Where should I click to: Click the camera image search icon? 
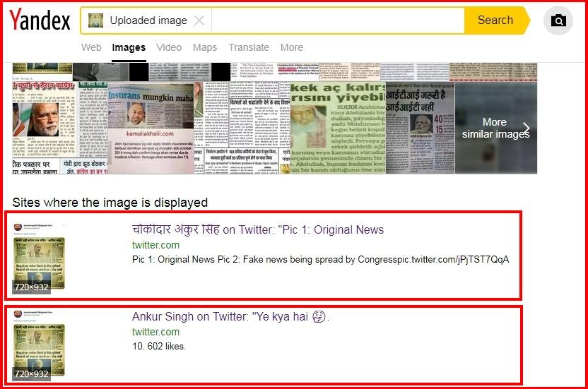[558, 20]
